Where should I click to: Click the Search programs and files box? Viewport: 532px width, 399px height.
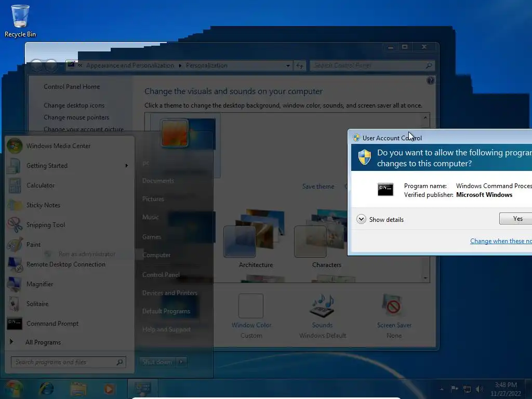coord(69,362)
